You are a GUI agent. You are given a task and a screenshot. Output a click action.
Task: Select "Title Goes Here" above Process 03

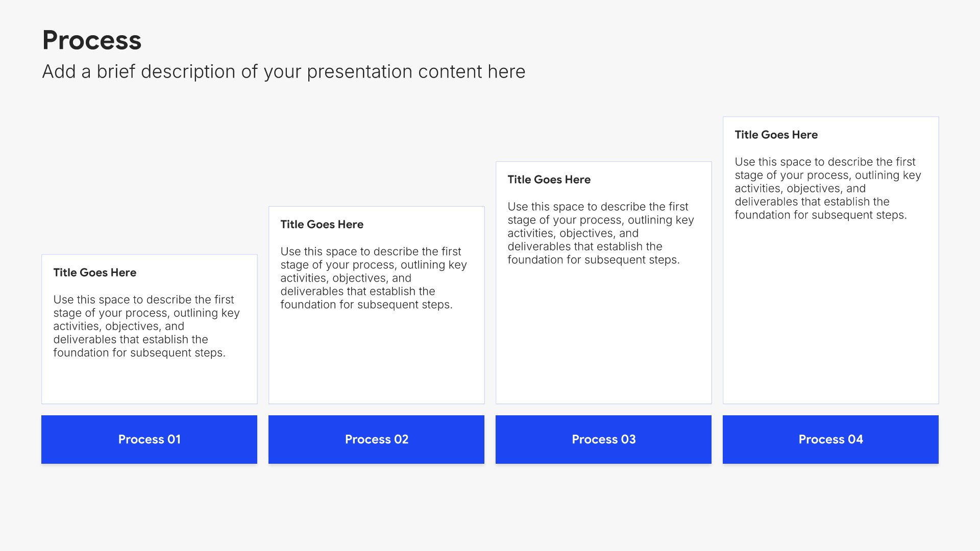click(549, 180)
